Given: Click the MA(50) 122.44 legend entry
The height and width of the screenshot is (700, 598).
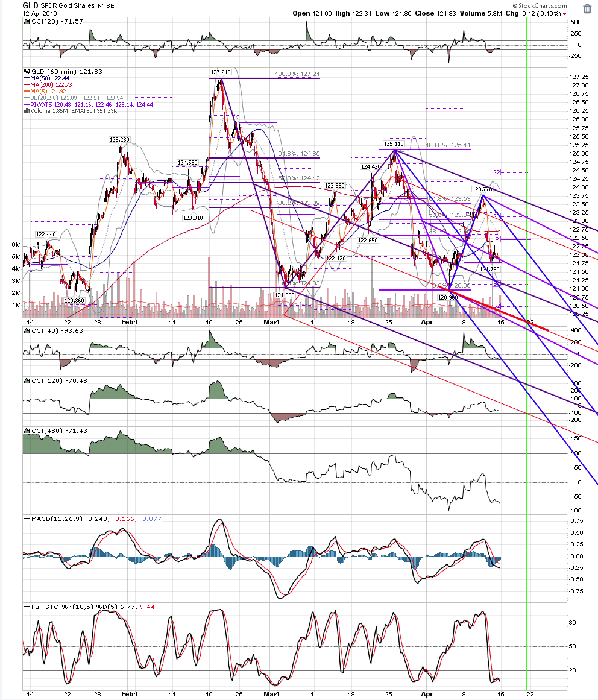Looking at the screenshot, I should (46, 78).
